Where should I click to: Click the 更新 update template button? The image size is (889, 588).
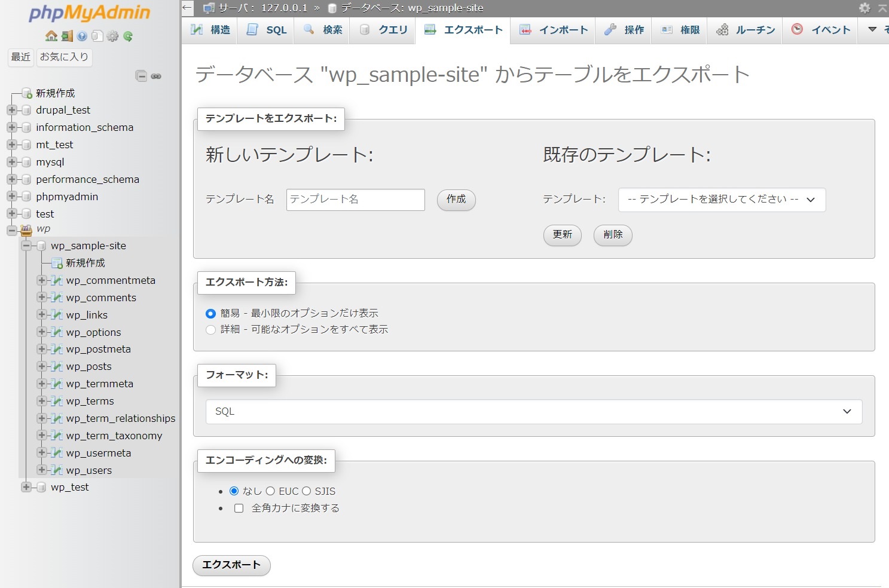click(563, 235)
